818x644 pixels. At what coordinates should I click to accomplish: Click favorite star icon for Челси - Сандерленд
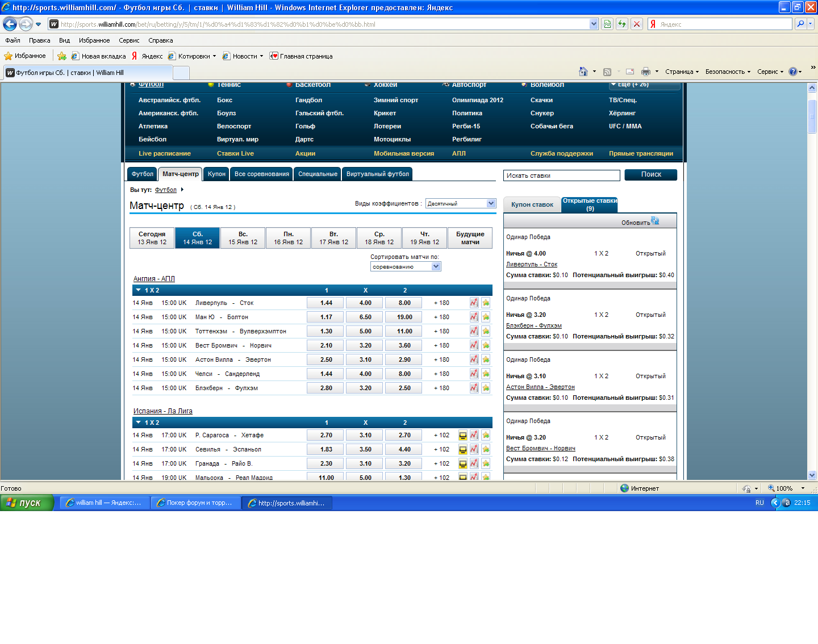[486, 374]
